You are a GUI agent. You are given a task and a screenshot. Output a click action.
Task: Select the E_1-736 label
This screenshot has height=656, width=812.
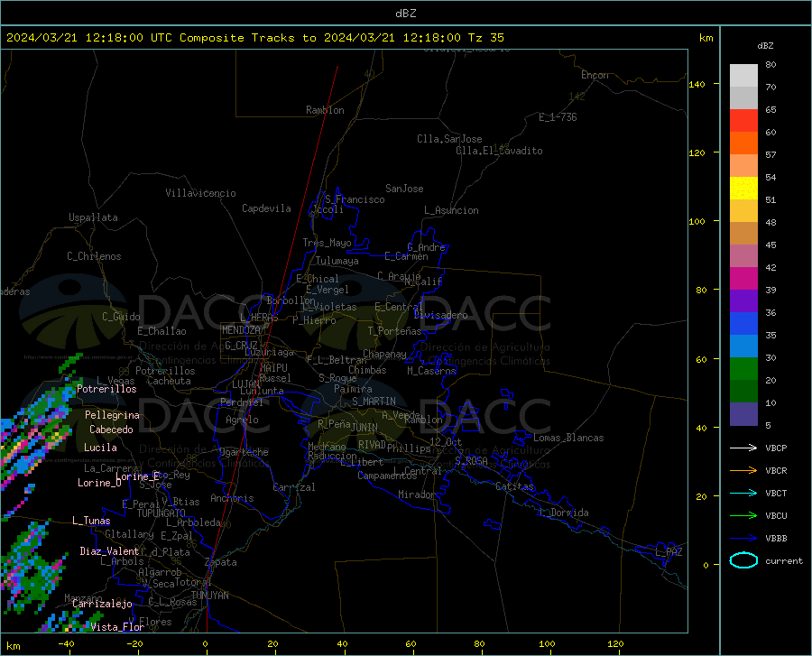point(558,117)
